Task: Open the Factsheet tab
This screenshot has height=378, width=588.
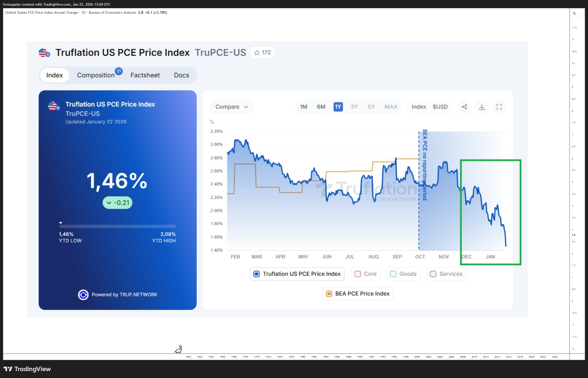Action: [x=145, y=75]
